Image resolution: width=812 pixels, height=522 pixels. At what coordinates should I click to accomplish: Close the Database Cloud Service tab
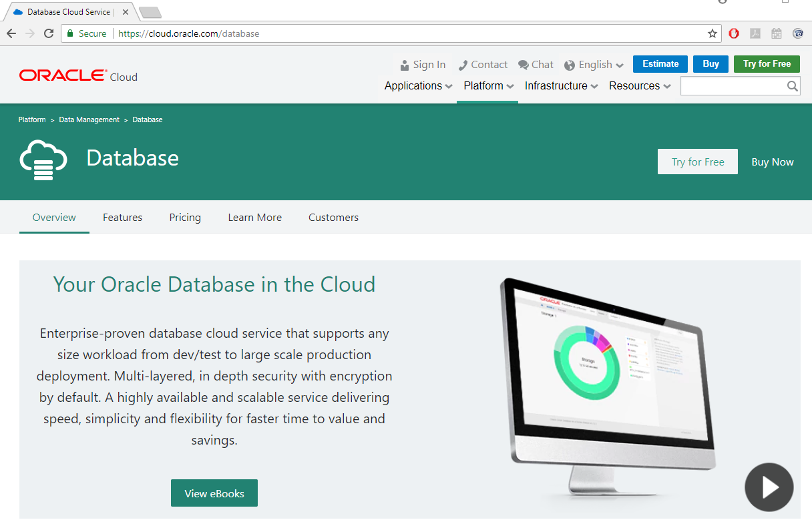click(126, 12)
